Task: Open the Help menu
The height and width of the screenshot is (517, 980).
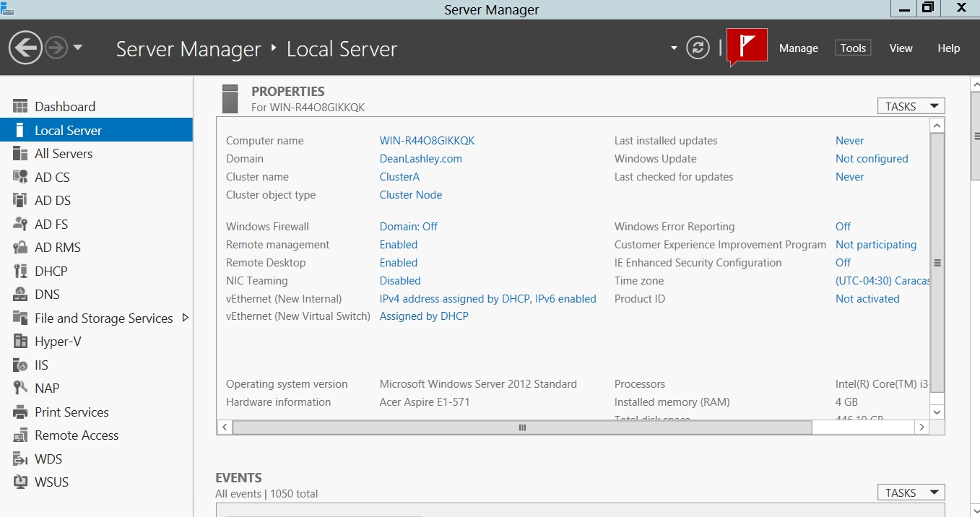Action: [949, 48]
